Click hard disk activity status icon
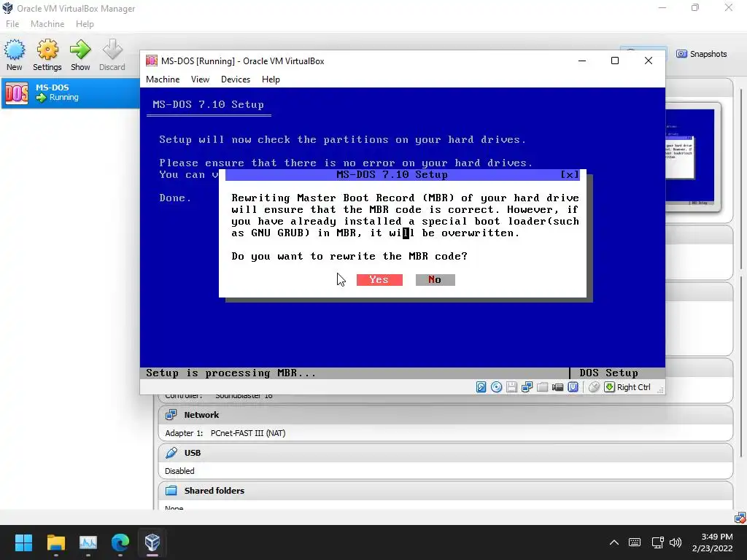 point(481,387)
